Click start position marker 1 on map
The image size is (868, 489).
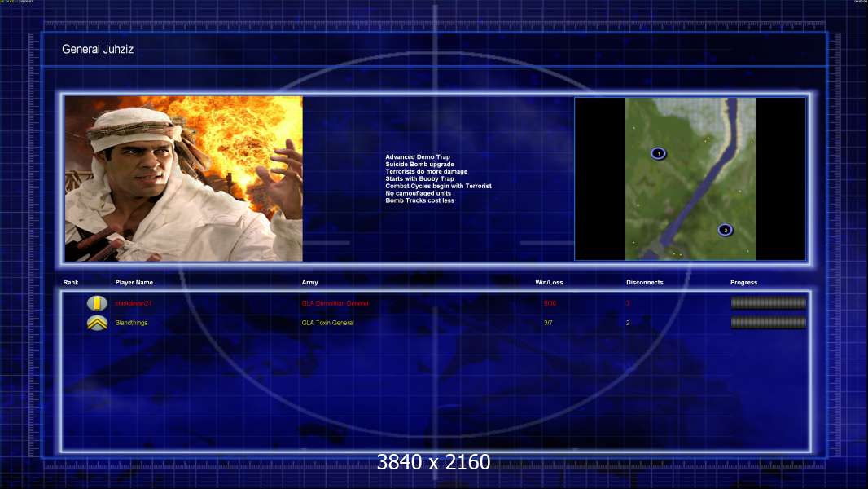click(x=659, y=153)
